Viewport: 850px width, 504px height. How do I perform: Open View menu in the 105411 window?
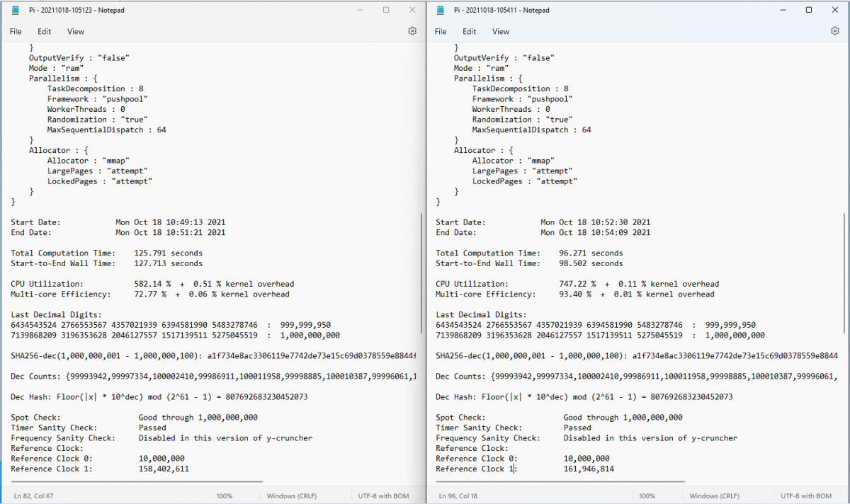[x=501, y=31]
